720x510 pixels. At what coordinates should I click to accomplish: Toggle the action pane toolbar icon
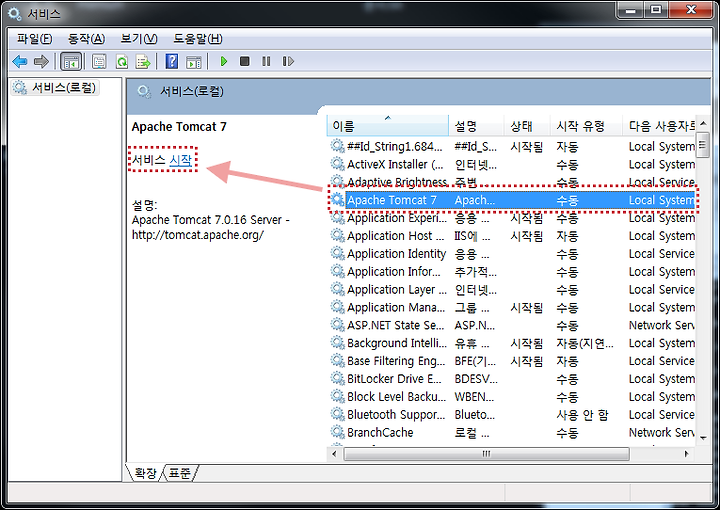click(194, 62)
